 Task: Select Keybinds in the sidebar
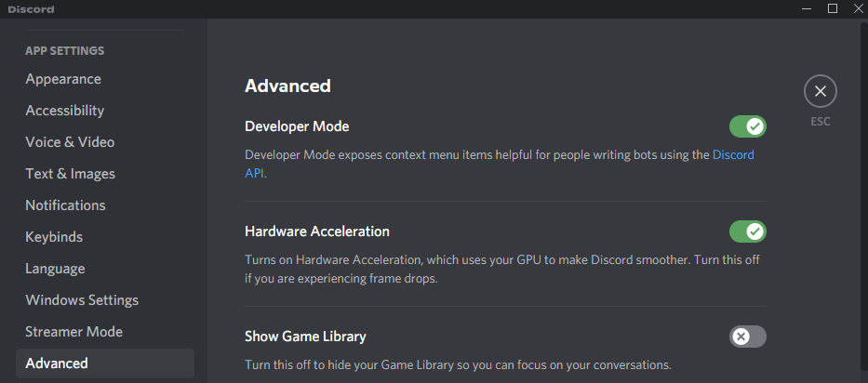click(x=54, y=237)
